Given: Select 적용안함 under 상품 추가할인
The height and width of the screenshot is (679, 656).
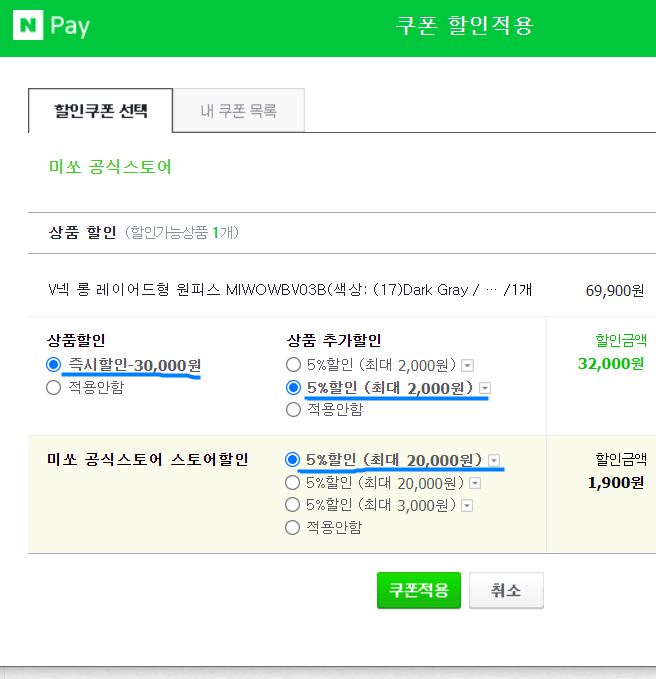Looking at the screenshot, I should coord(294,409).
